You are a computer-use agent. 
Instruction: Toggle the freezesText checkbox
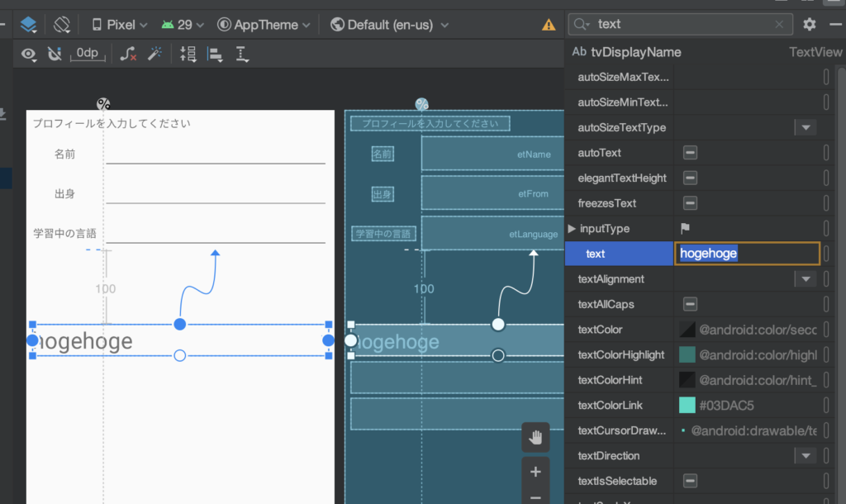click(690, 203)
